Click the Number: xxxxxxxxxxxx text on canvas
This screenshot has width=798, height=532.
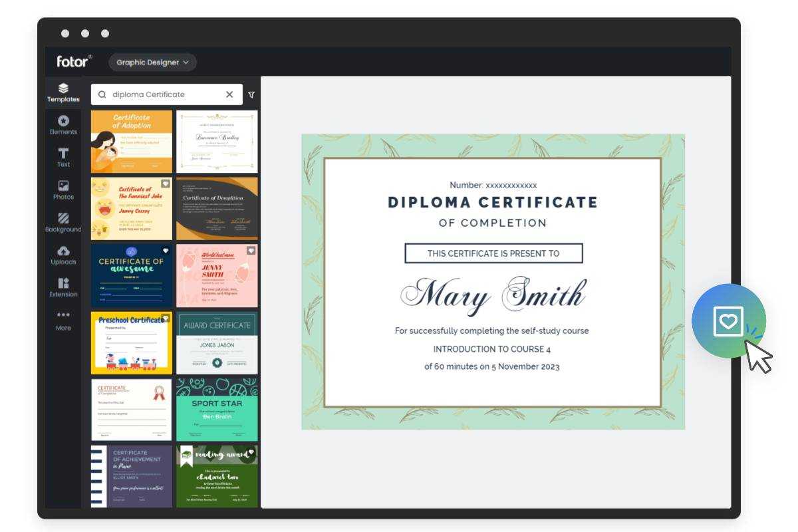click(493, 185)
